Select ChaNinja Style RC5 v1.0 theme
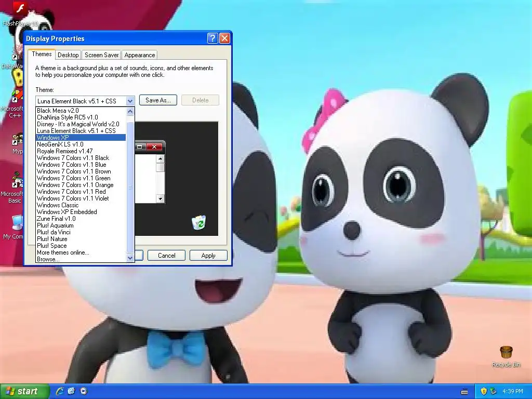This screenshot has height=399, width=532. 81,117
